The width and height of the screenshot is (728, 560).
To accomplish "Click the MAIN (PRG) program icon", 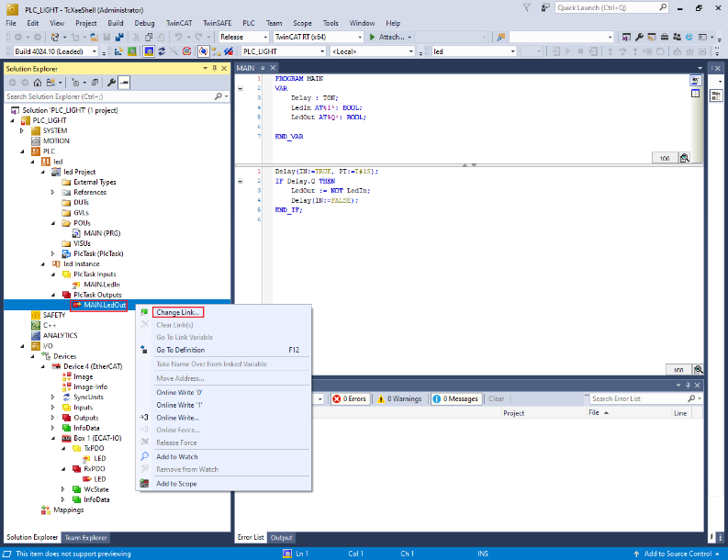I will pyautogui.click(x=77, y=233).
